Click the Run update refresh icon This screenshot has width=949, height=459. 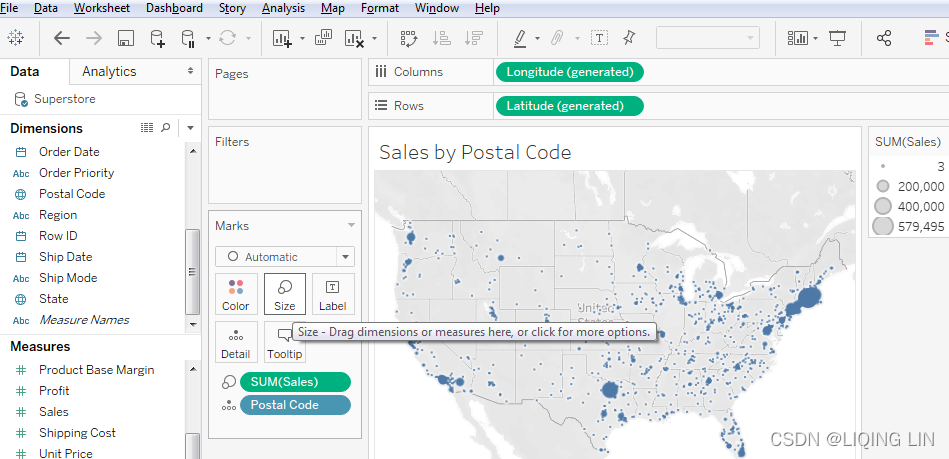(x=227, y=39)
